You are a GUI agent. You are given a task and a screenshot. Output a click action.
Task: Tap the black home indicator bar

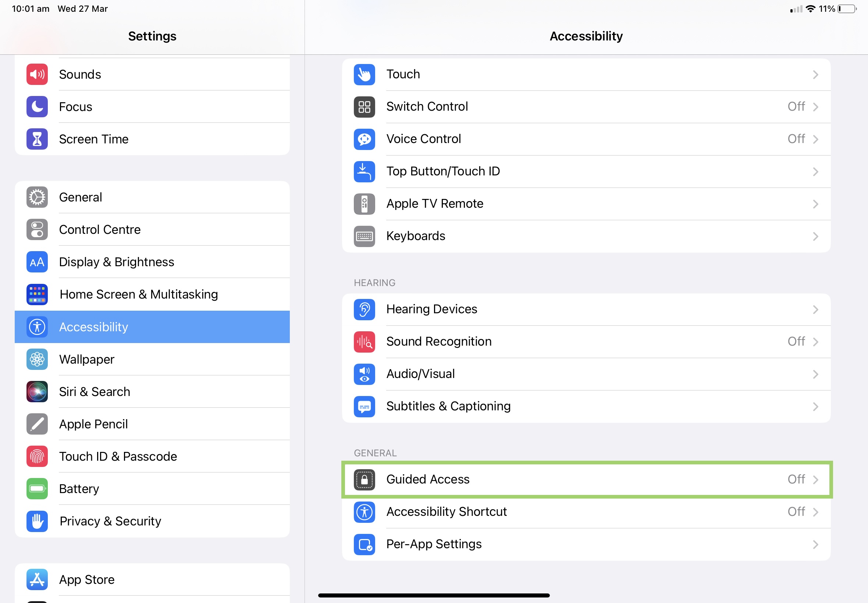433,595
